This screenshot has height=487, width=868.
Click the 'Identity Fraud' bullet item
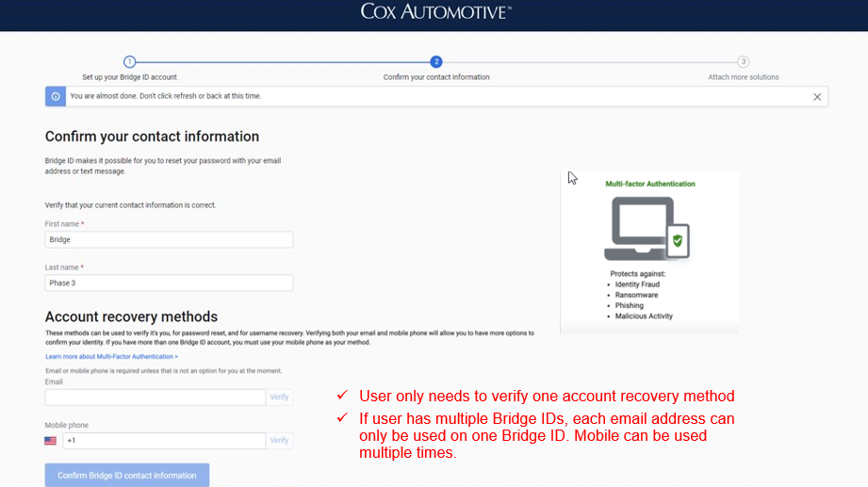(637, 284)
